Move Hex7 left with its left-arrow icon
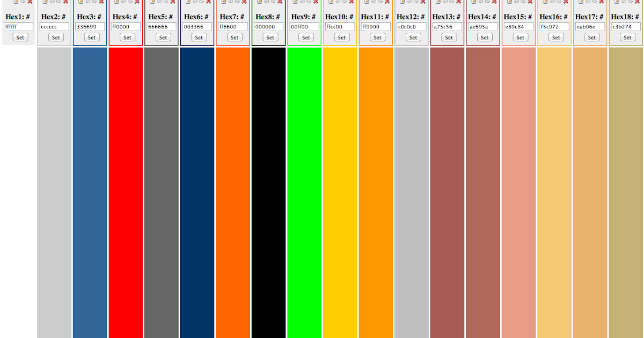Screen dimensions: 644x338 pyautogui.click(x=230, y=2)
